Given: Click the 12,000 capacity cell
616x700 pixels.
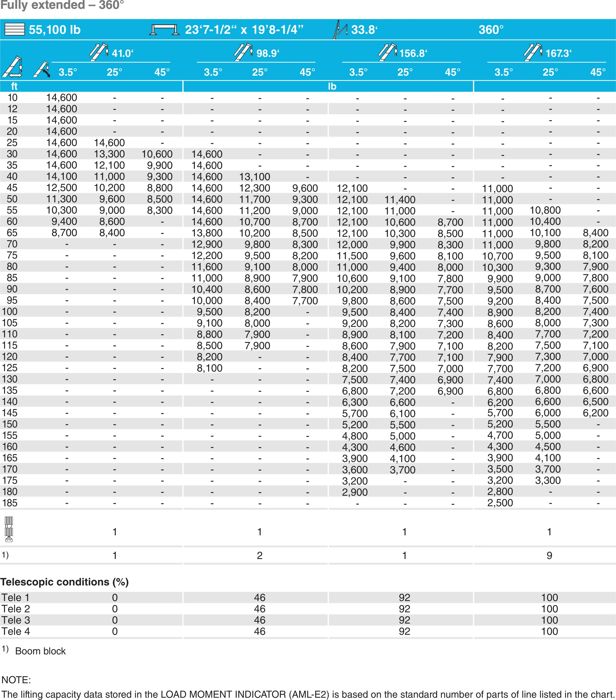Looking at the screenshot, I should (x=352, y=245).
